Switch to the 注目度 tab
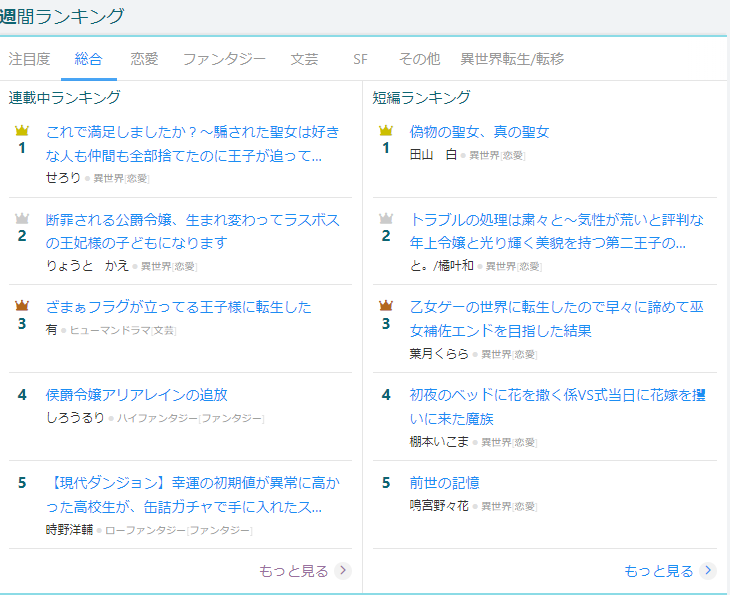730x595 pixels. click(29, 59)
